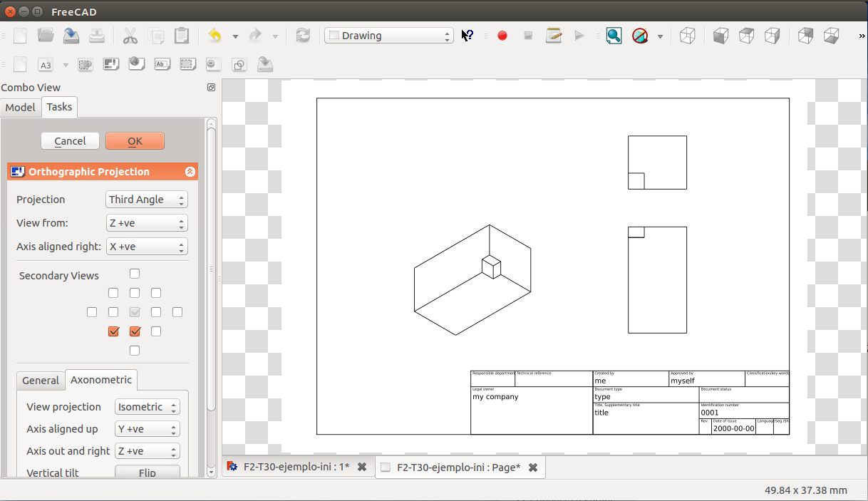Click the zoom fit-all magnifier icon
The image size is (868, 501).
pyautogui.click(x=614, y=36)
